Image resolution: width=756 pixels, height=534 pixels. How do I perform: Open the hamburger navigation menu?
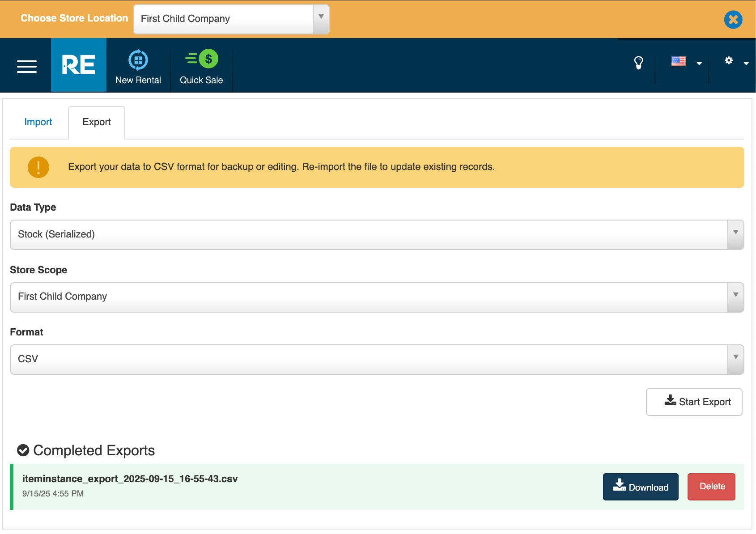(x=27, y=66)
